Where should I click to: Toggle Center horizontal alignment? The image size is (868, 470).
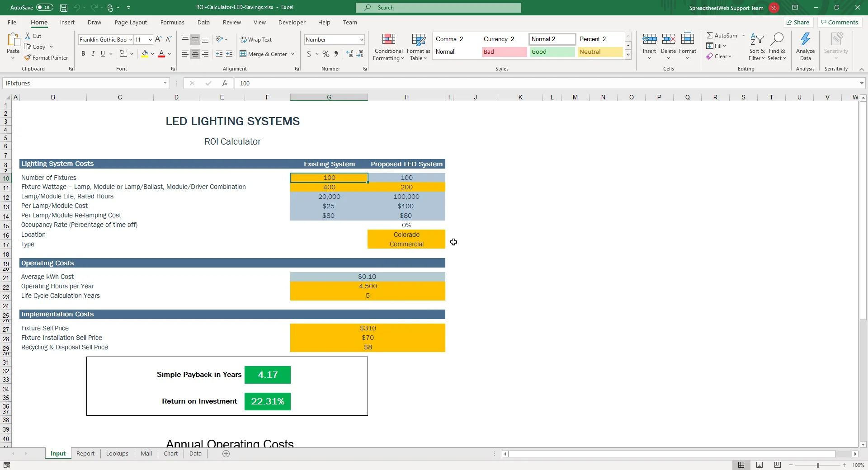point(195,54)
